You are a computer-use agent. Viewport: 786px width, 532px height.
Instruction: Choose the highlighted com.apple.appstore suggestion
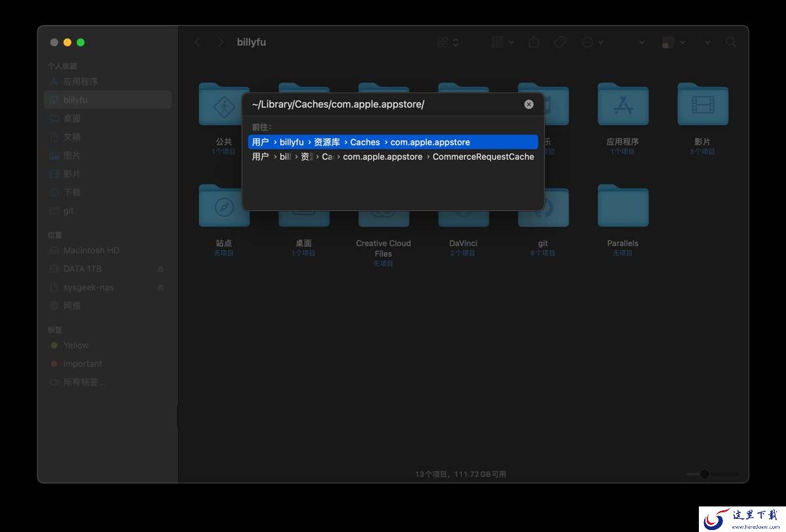point(393,142)
